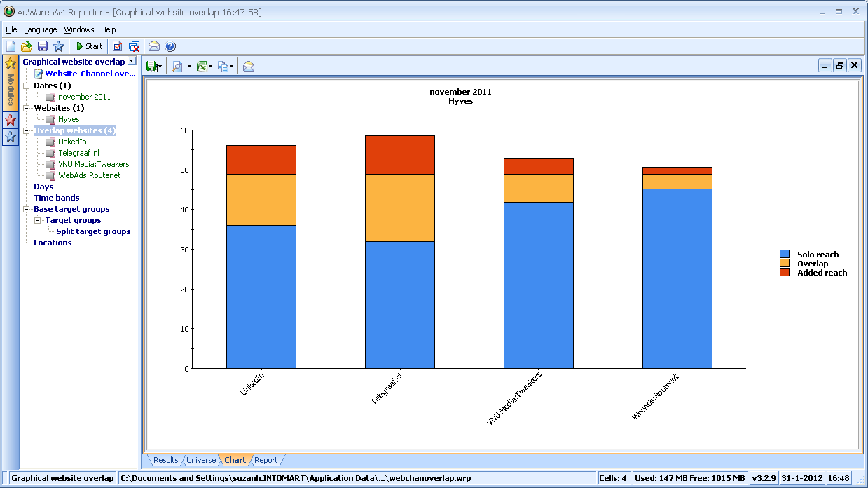This screenshot has width=868, height=488.
Task: Open the Days tree item
Action: (x=43, y=187)
